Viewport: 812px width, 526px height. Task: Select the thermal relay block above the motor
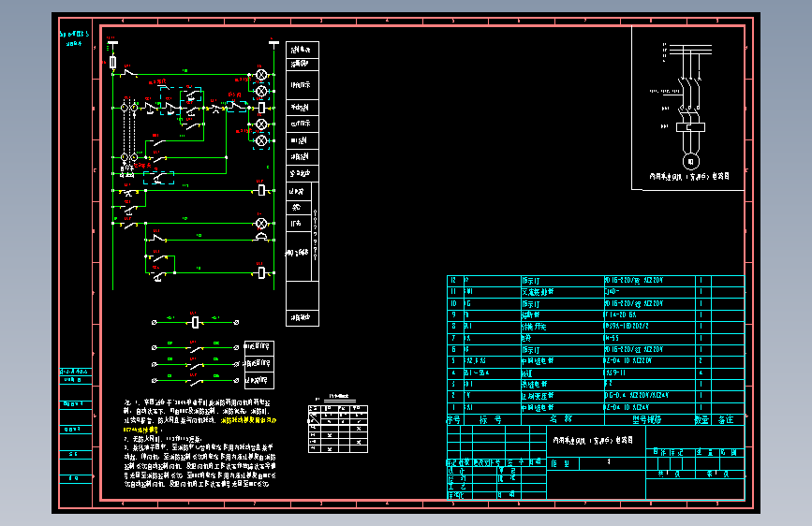(691, 127)
